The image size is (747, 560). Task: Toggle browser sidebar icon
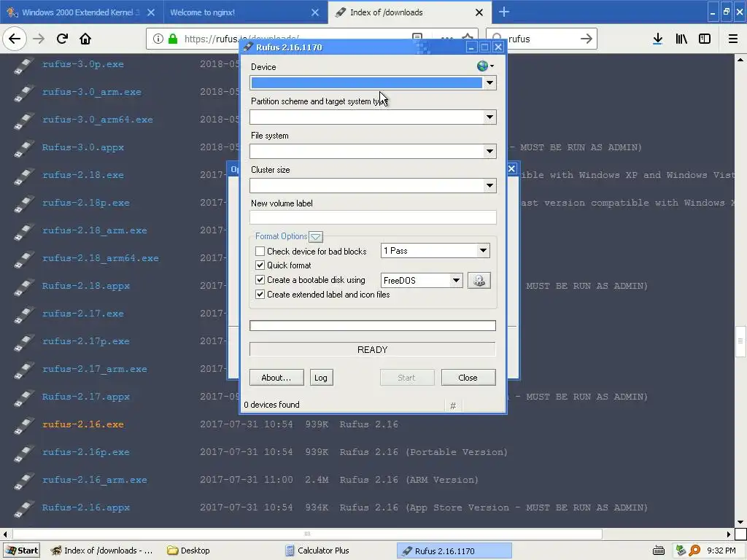click(x=705, y=39)
